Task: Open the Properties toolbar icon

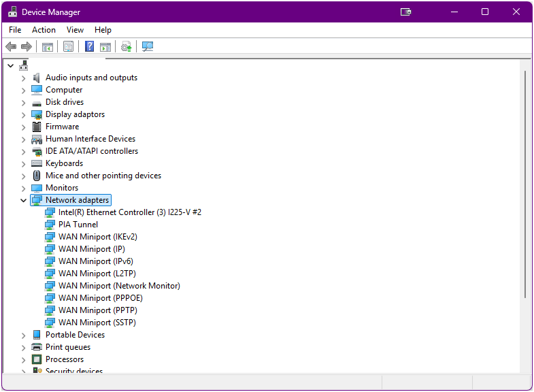Action: point(69,47)
